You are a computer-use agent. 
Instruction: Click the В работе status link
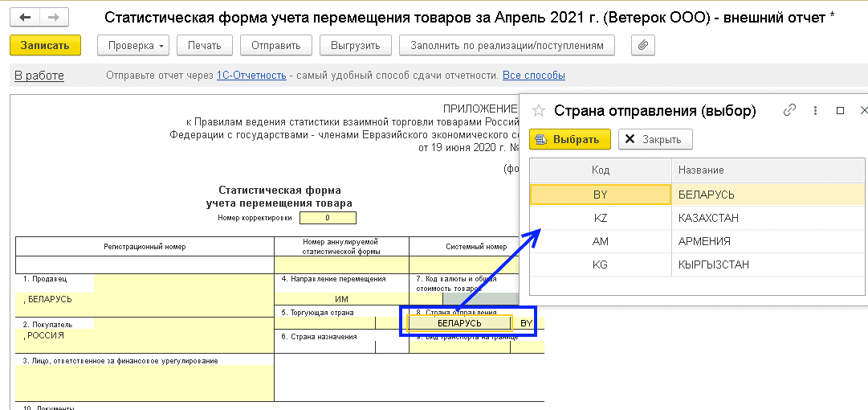39,76
